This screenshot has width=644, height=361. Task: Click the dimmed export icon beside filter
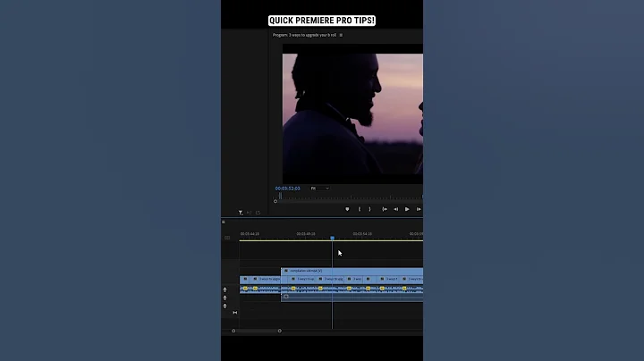pos(258,213)
